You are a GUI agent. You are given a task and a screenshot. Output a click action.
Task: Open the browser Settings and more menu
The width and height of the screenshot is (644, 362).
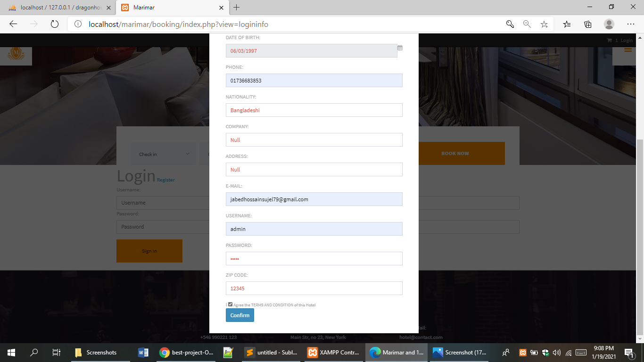click(x=630, y=24)
